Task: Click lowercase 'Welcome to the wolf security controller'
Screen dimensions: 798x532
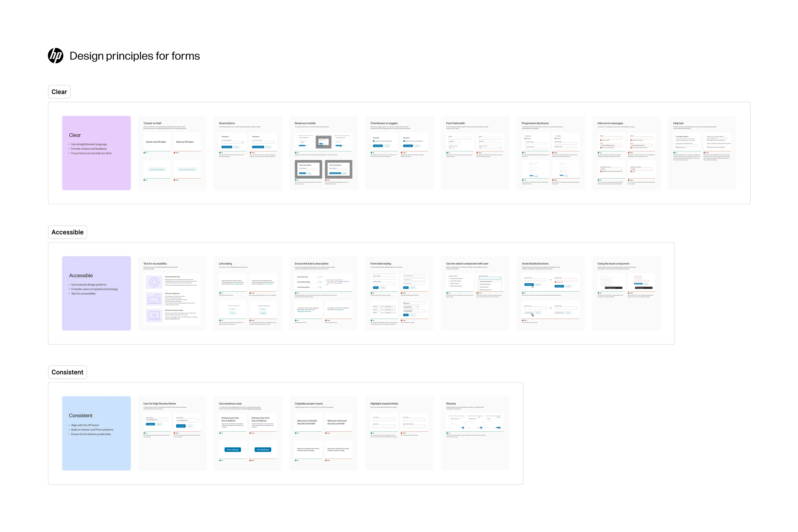Action: pyautogui.click(x=337, y=422)
